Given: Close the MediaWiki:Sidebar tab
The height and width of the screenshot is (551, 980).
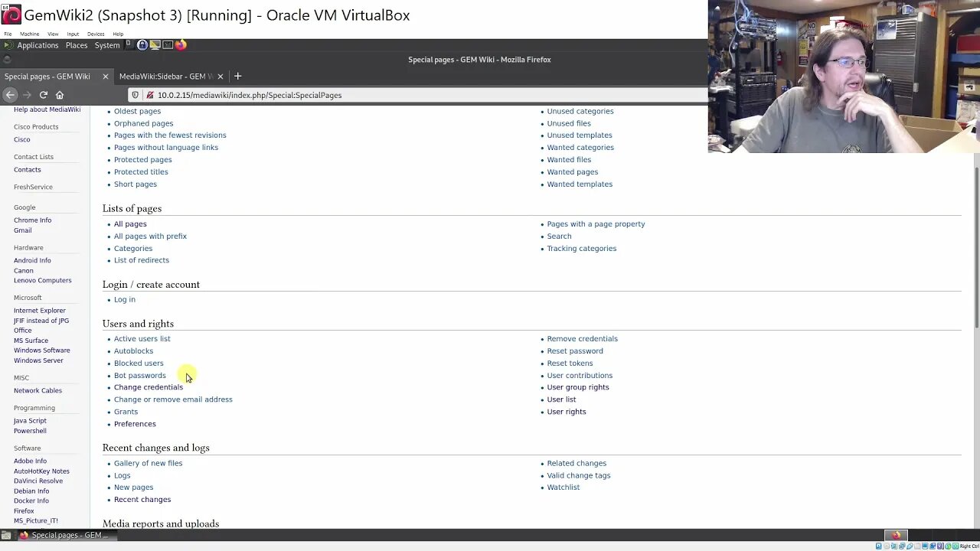Looking at the screenshot, I should (x=220, y=77).
